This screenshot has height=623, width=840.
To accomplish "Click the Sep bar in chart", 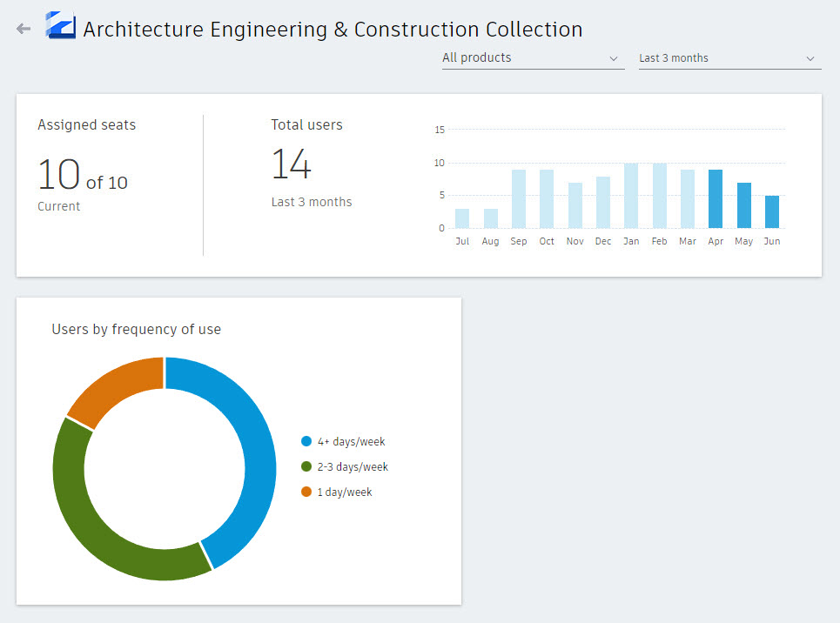I will (x=519, y=198).
